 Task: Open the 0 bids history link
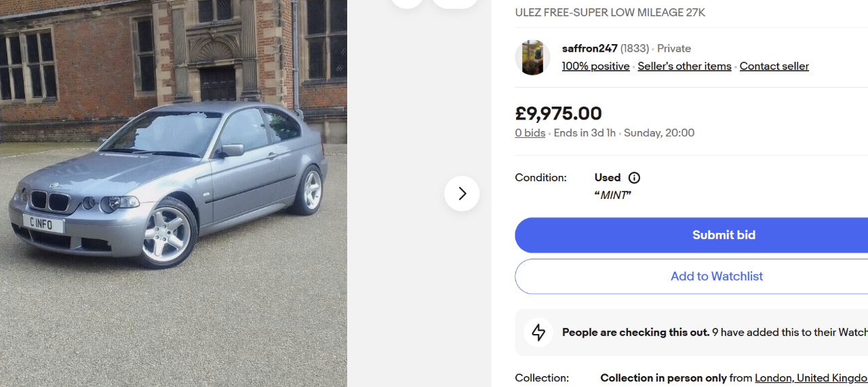[530, 133]
